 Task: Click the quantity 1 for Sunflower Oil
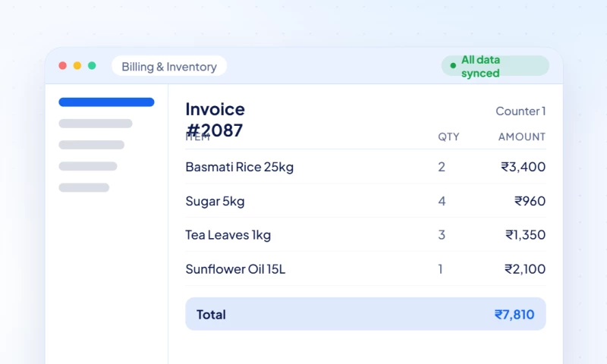pos(441,269)
